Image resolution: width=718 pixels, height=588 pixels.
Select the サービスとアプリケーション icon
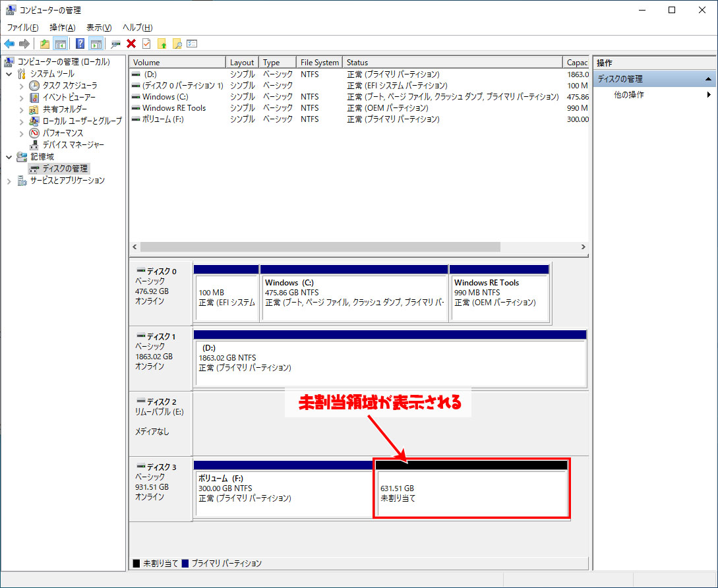22,181
